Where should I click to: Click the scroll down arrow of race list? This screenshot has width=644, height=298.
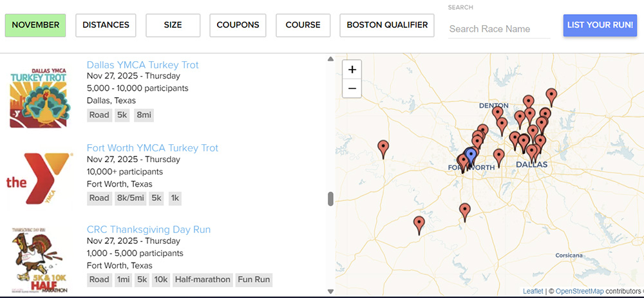tap(330, 292)
